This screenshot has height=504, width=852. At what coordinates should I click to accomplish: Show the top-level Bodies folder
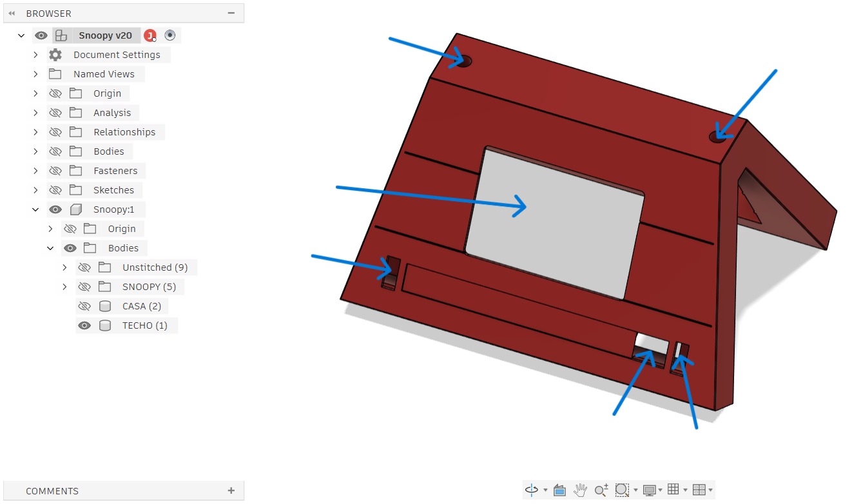click(55, 151)
